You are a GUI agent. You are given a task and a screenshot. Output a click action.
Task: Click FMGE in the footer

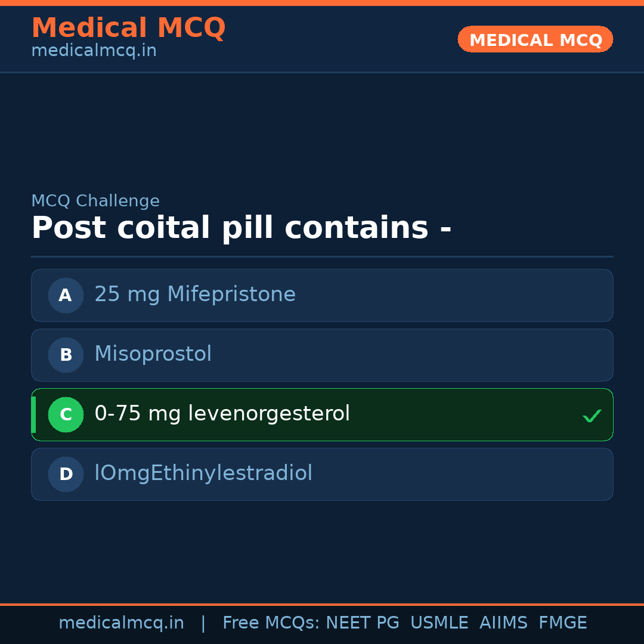[x=562, y=623]
